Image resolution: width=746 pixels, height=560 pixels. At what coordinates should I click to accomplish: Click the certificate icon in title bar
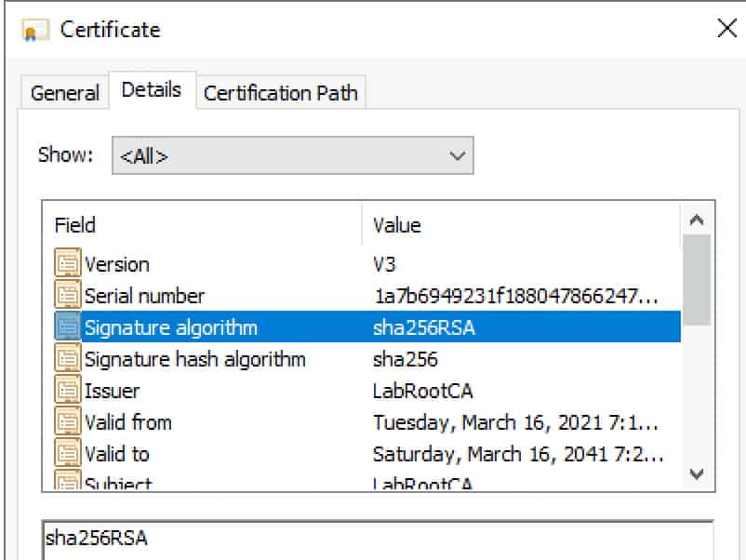pyautogui.click(x=34, y=31)
